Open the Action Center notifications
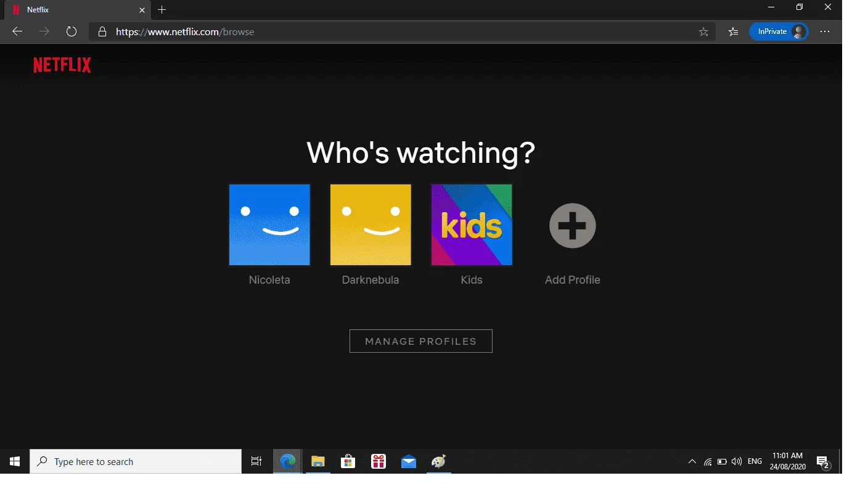Viewport: 868px width, 486px height. 823,462
